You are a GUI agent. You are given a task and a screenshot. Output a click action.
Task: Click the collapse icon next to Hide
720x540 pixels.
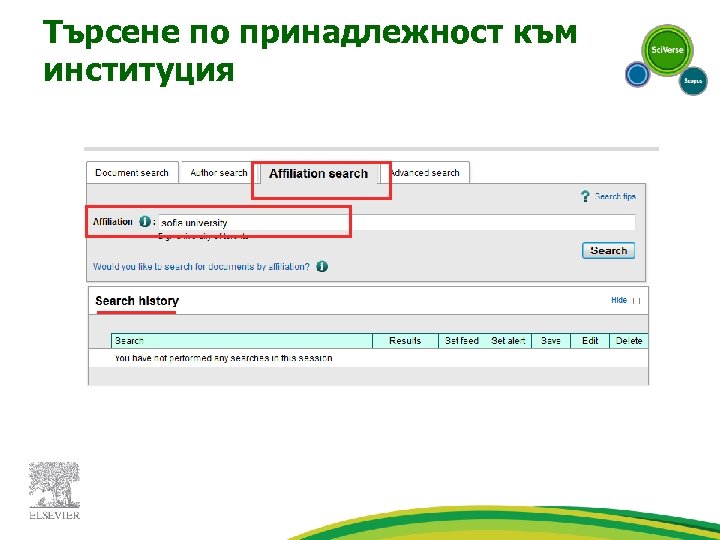tap(636, 301)
